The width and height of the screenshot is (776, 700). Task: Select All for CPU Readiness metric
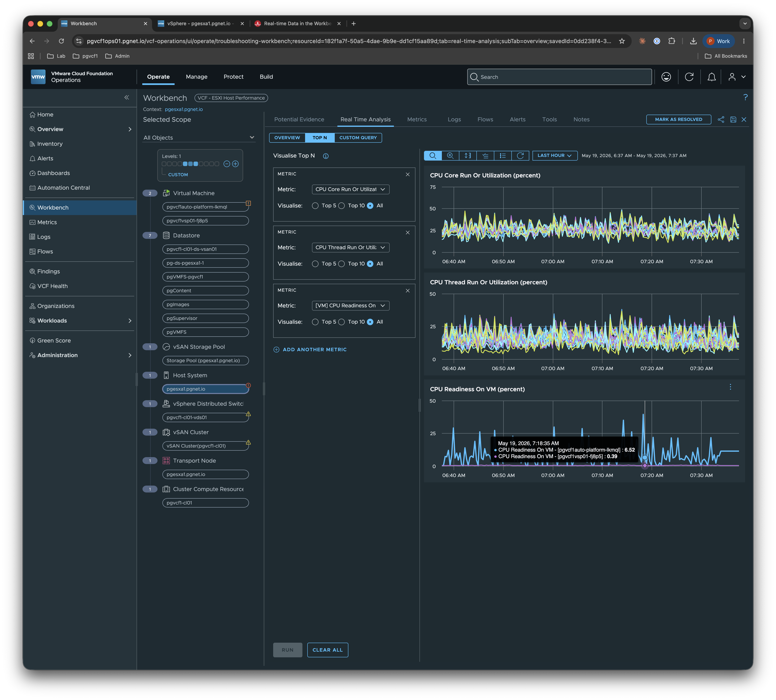[x=370, y=322]
